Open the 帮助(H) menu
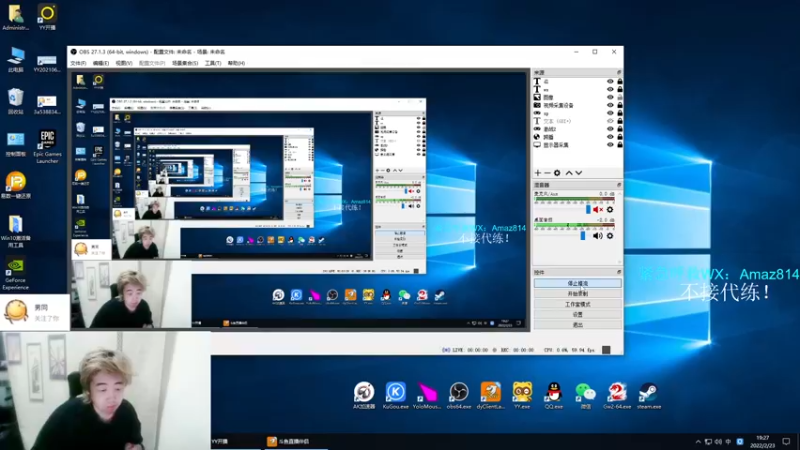Screen dimensions: 800x450 click(x=236, y=63)
